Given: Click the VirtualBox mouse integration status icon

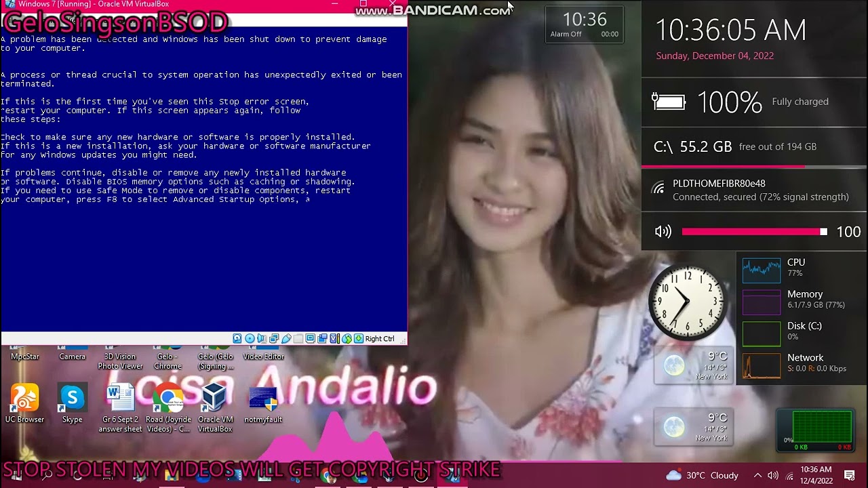Looking at the screenshot, I should 347,338.
